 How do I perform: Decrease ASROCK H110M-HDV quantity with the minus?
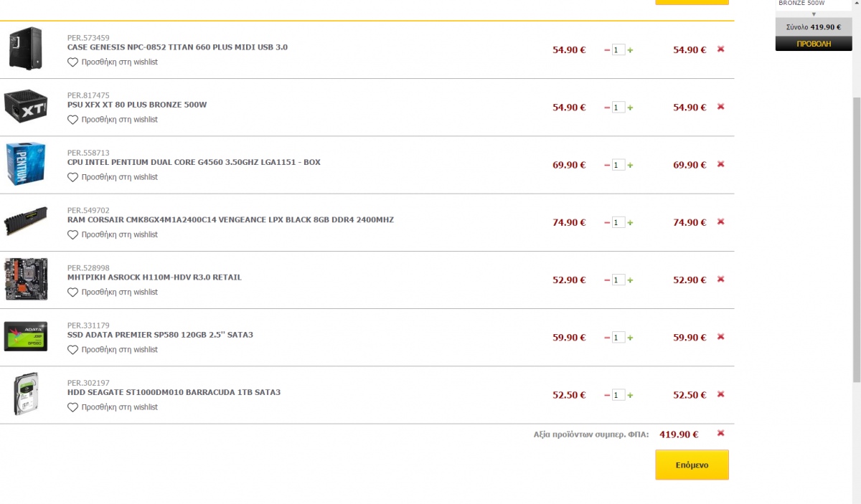(607, 280)
